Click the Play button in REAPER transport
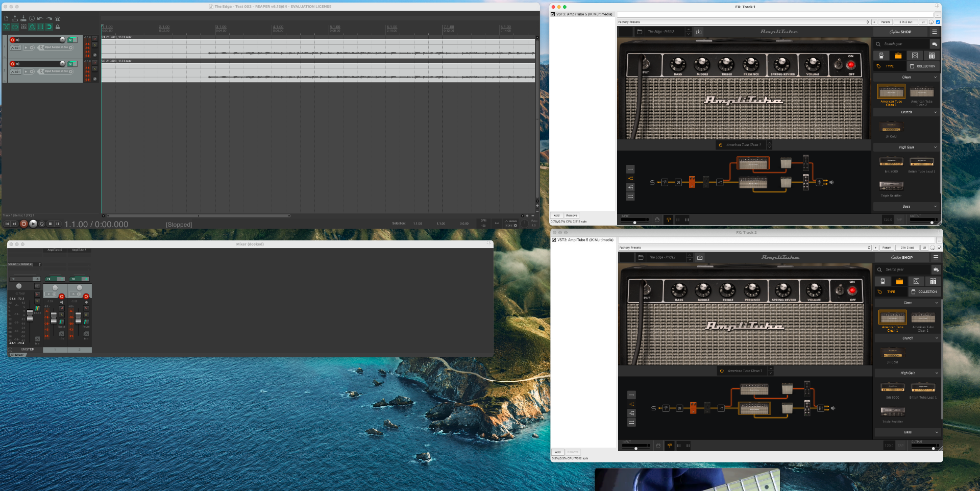This screenshot has width=980, height=491. [33, 224]
